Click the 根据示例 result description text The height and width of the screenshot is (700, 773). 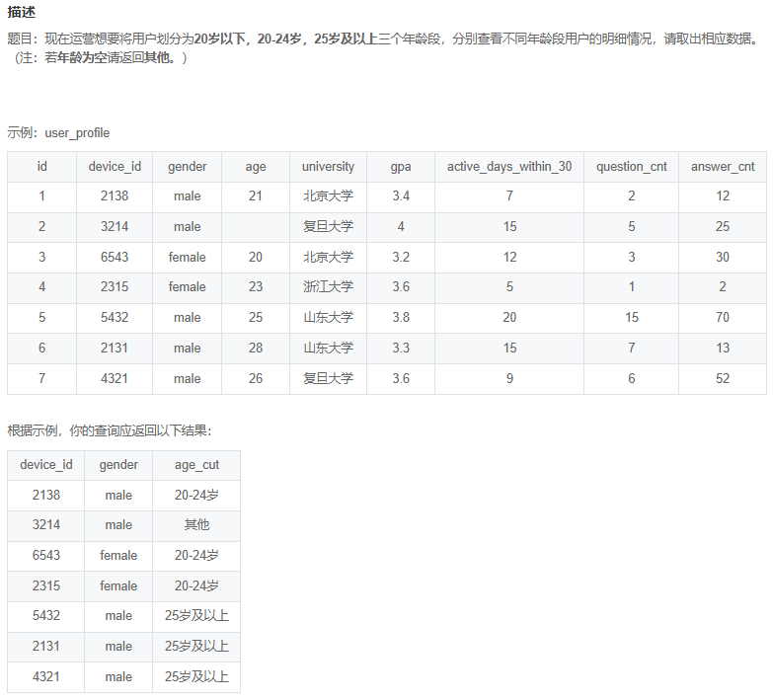coord(109,430)
